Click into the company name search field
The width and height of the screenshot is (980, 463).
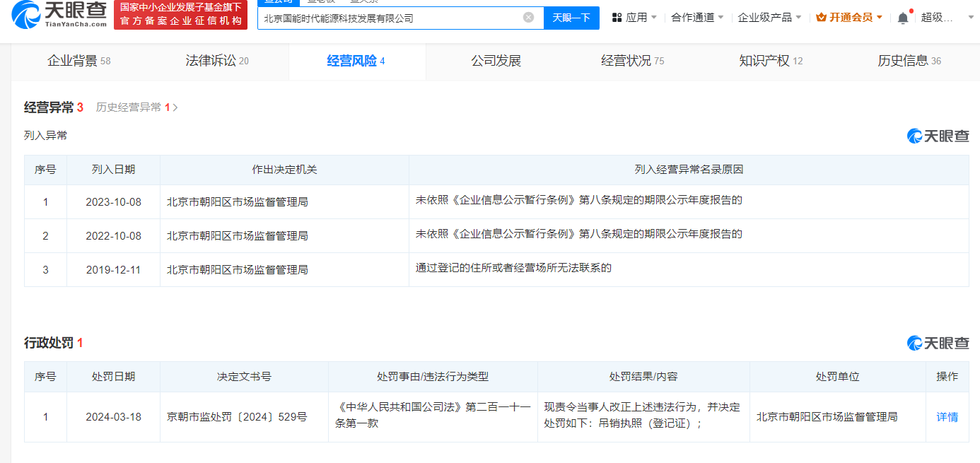point(389,18)
